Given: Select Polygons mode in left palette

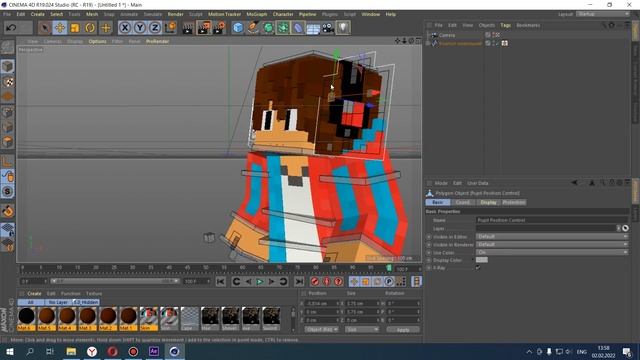Looking at the screenshot, I should 7,142.
